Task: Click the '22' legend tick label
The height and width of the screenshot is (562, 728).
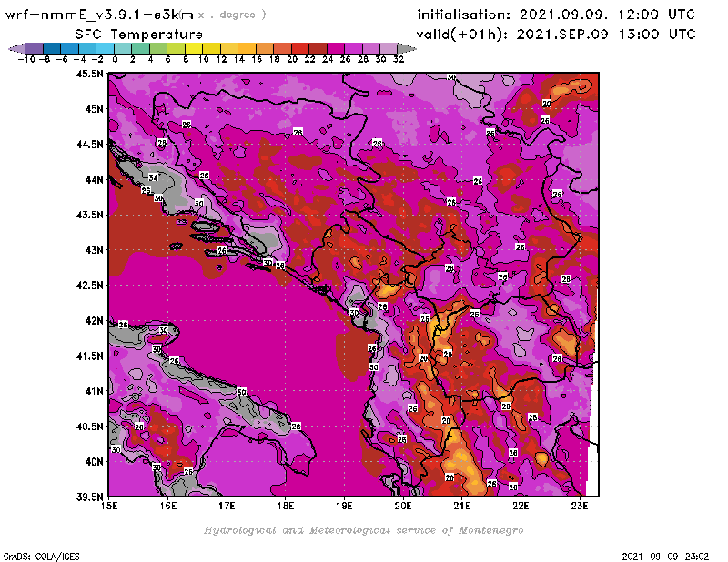Action: [x=309, y=60]
